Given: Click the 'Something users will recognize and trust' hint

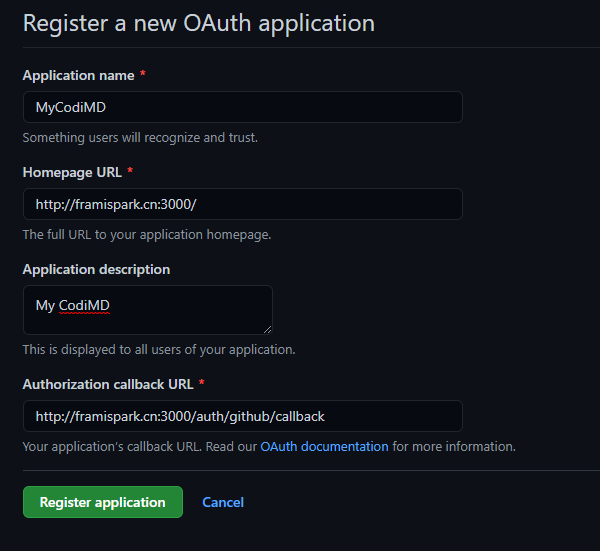Looking at the screenshot, I should coord(140,137).
